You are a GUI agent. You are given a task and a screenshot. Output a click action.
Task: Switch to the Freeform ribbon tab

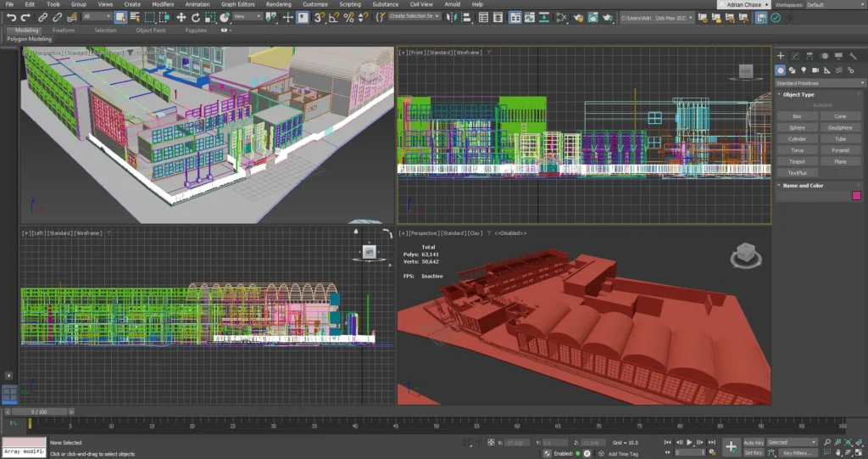[64, 31]
